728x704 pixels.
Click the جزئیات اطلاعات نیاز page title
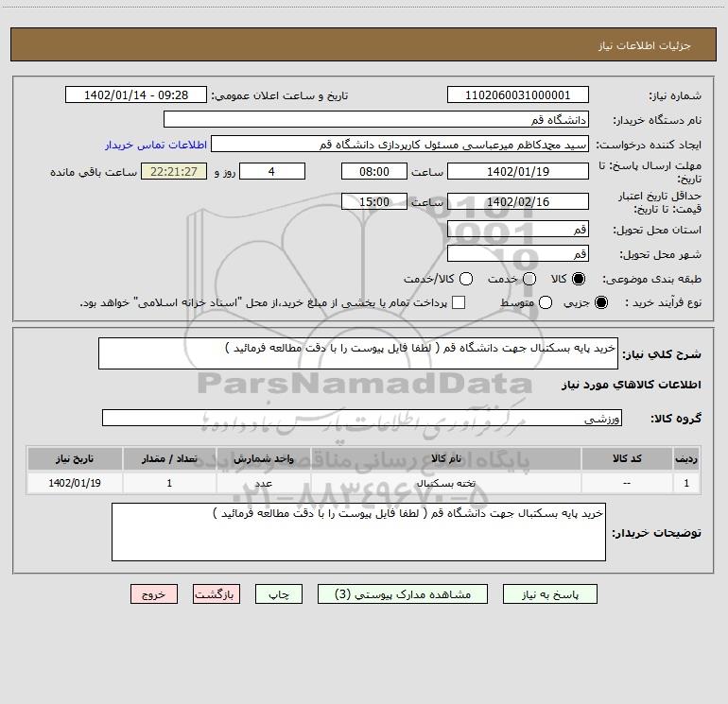[x=645, y=45]
